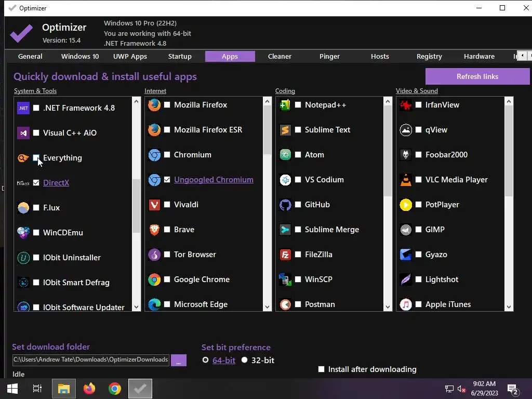Open the Pinger tab

[329, 56]
